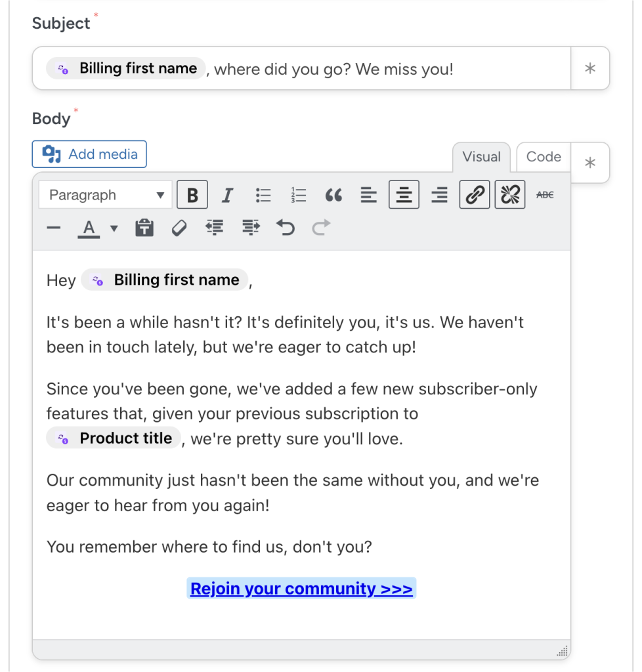Click the Rejoin your community link
Screen dimensions: 642x672
tap(301, 588)
